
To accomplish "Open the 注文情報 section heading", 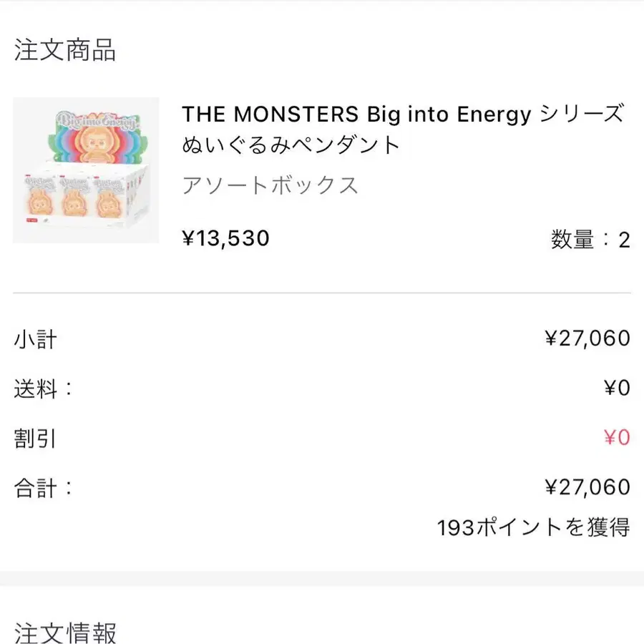I will click(x=64, y=633).
